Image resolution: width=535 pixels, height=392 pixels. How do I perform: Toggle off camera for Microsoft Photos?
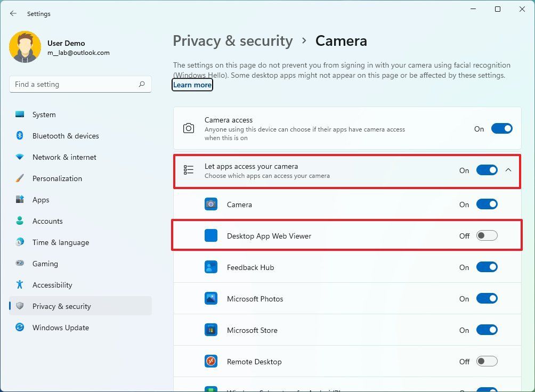click(487, 298)
